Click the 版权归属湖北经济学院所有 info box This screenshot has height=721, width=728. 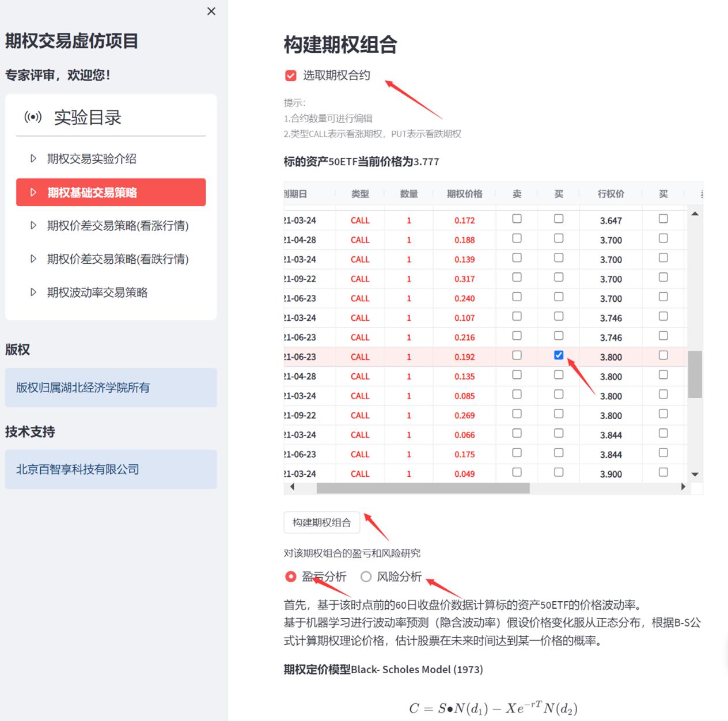[x=111, y=388]
